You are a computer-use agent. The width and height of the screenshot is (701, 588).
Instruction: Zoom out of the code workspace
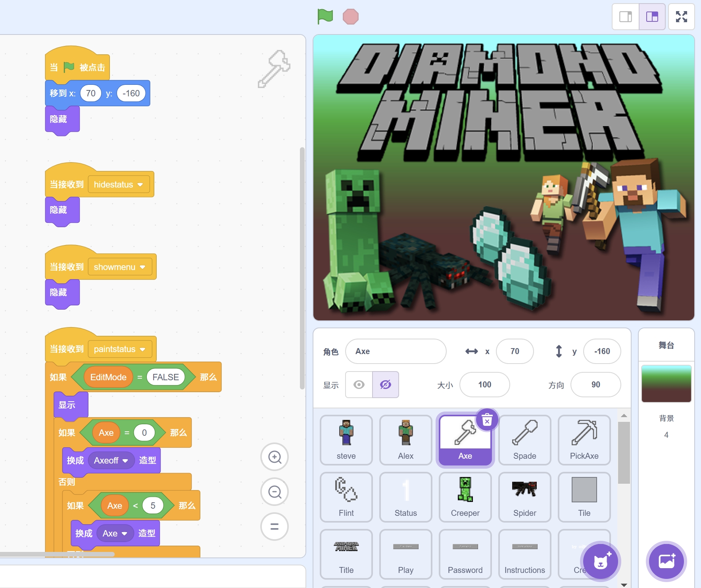(274, 492)
